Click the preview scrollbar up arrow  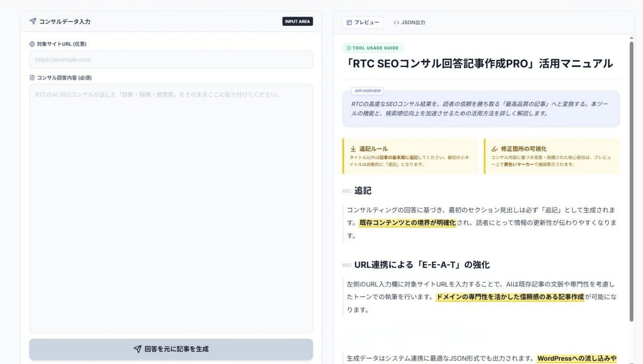pos(631,38)
